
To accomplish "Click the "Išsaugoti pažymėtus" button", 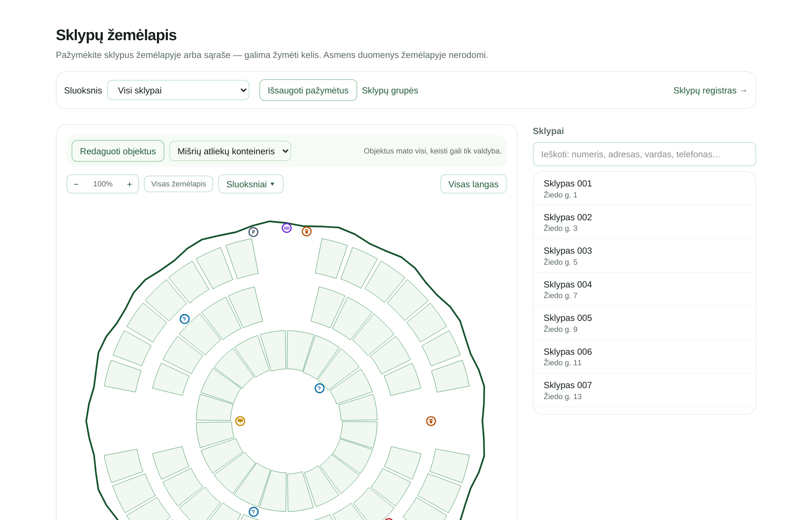I will [x=308, y=90].
